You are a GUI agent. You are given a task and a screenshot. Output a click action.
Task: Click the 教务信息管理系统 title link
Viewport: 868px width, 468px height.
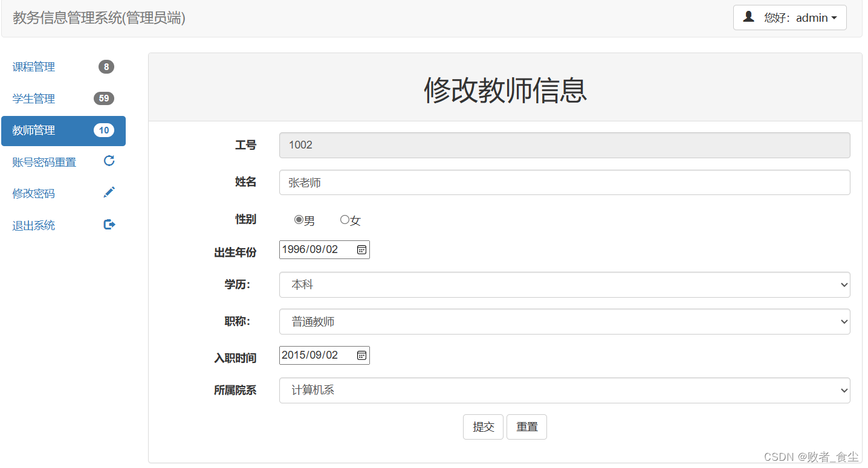click(99, 18)
